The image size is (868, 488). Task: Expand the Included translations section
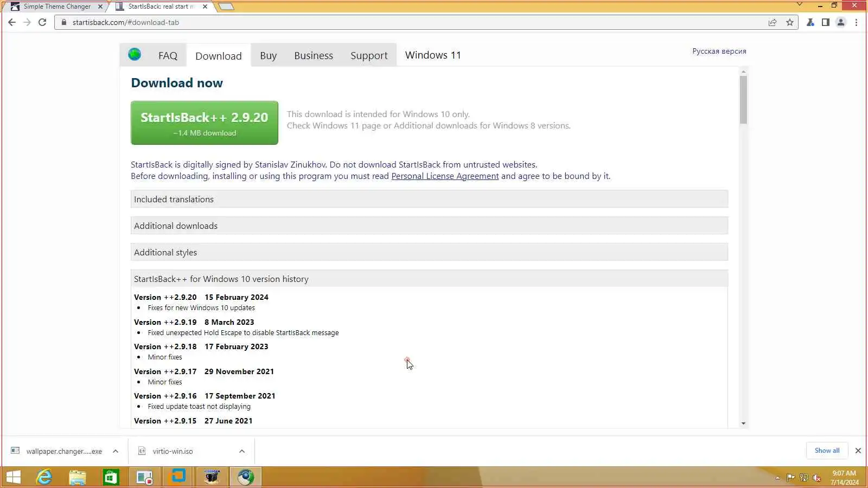(429, 199)
